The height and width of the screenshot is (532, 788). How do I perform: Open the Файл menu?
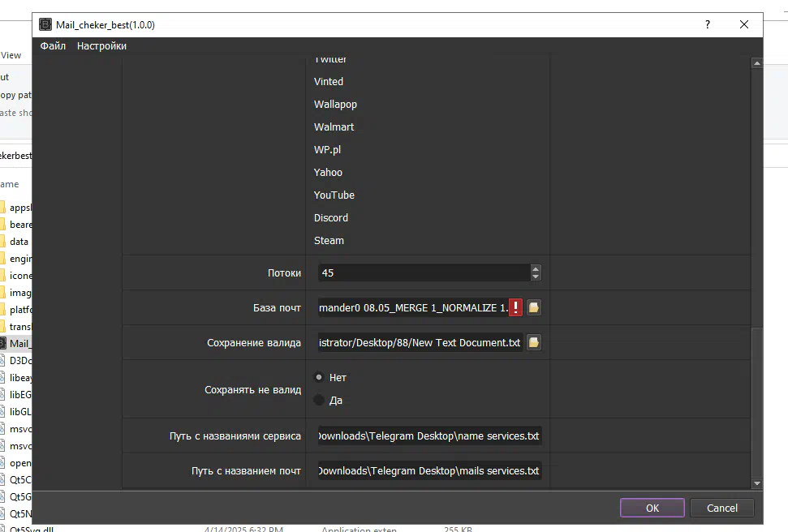pyautogui.click(x=53, y=45)
